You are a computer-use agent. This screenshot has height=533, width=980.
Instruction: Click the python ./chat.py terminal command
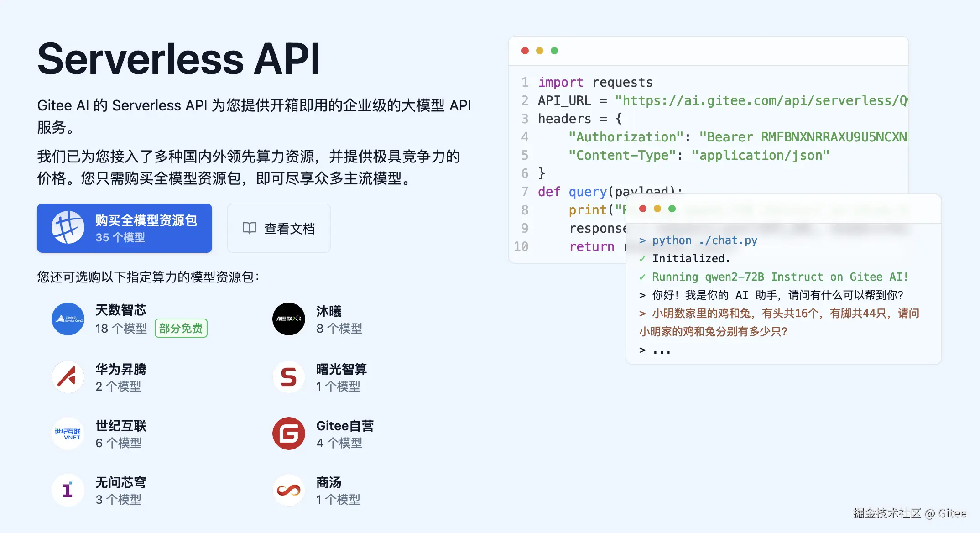click(704, 240)
